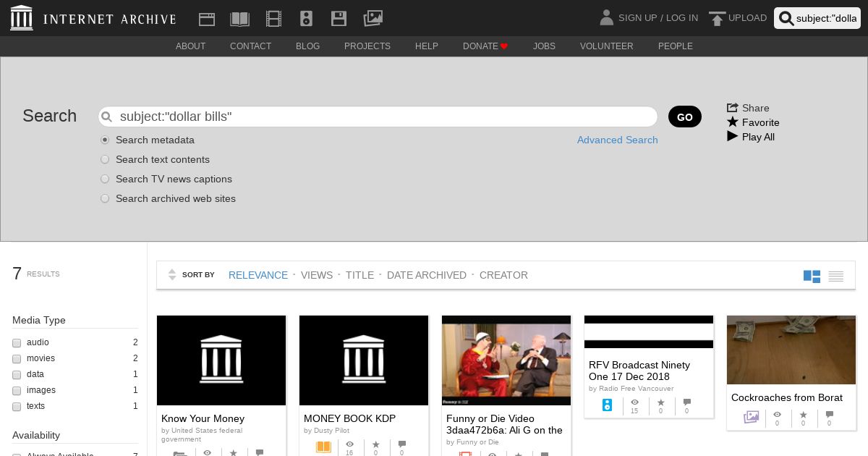Select Search TV news captions radio button
The height and width of the screenshot is (456, 868).
click(105, 179)
